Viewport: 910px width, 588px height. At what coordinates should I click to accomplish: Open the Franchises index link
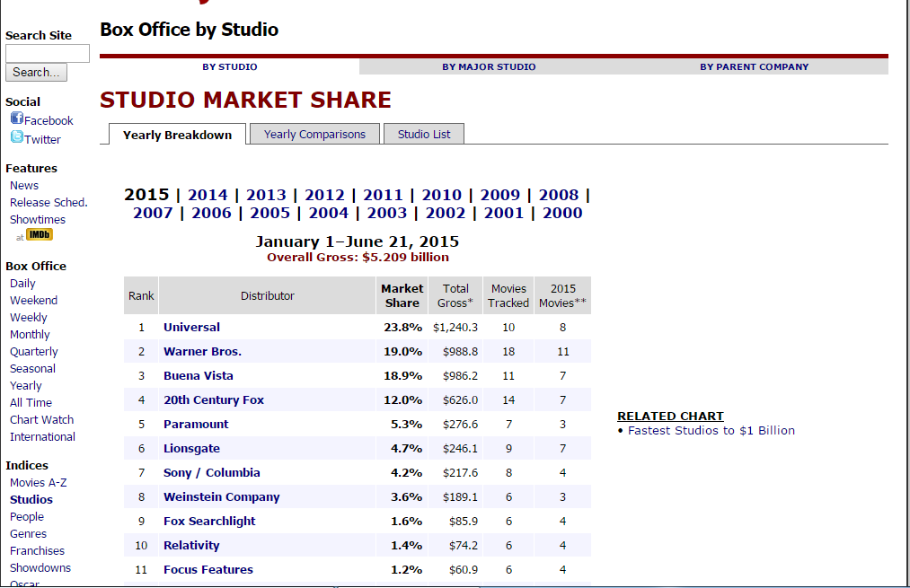tap(37, 550)
